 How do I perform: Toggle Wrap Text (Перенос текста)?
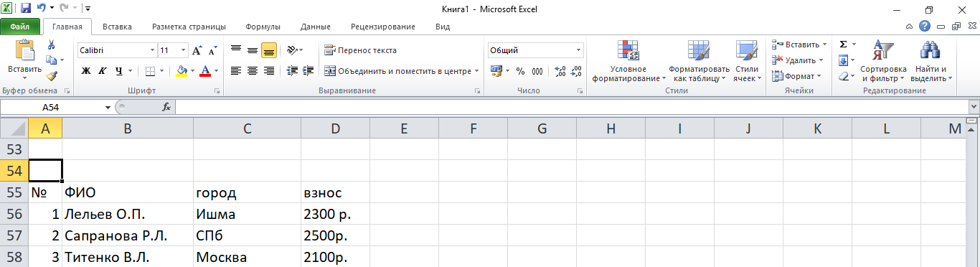tap(360, 50)
